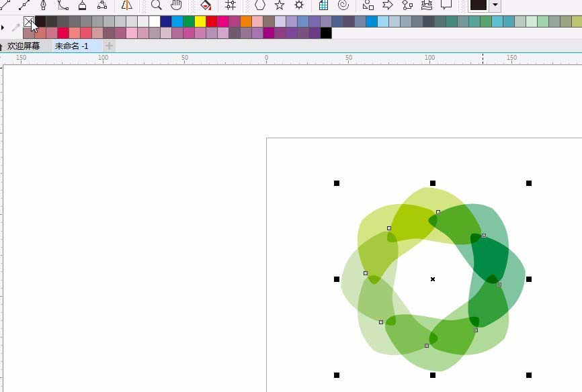Pick the navy blue swatch

tap(166, 21)
